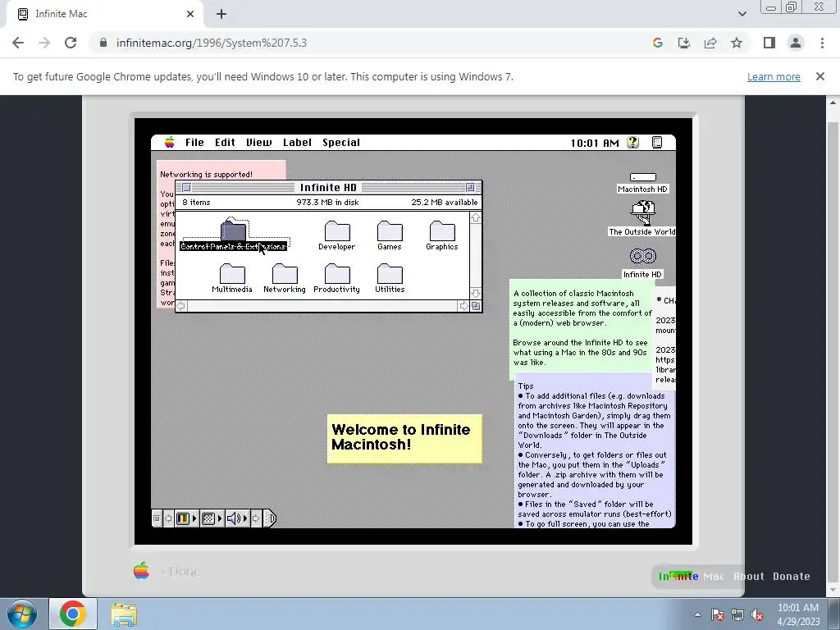Click the Action Center flag icon
The height and width of the screenshot is (630, 840).
coord(717,615)
